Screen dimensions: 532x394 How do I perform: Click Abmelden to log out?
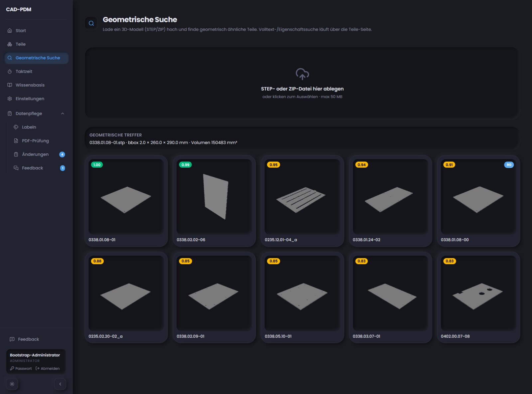click(48, 368)
